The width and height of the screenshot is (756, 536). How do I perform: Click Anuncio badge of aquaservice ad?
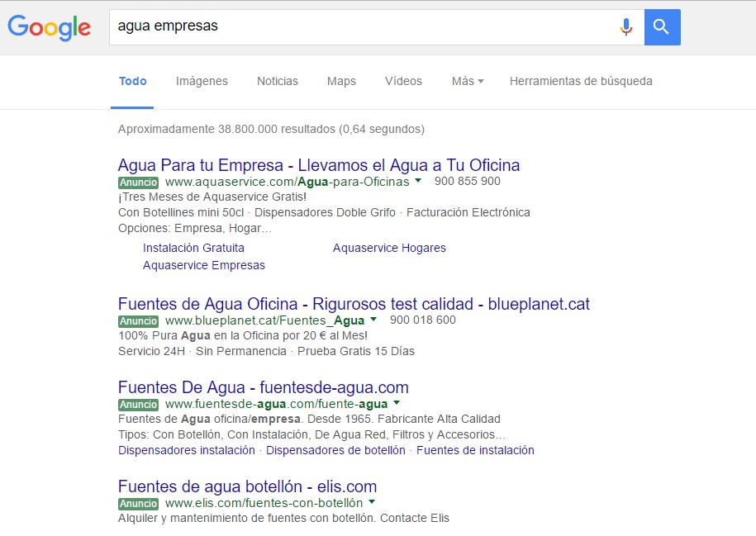click(x=138, y=183)
